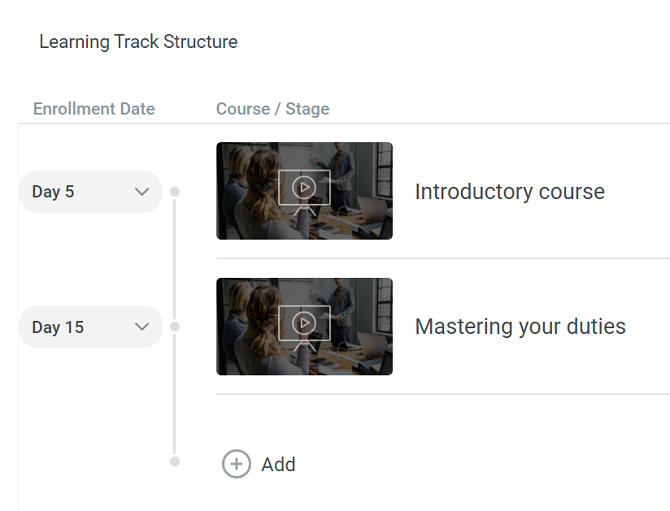Open the Day 15 enrollment date dropdown
This screenshot has width=670, height=511.
91,327
